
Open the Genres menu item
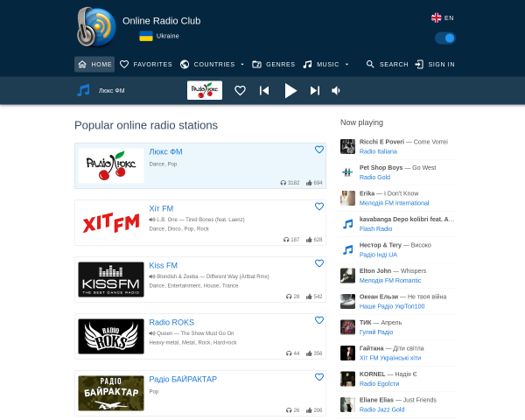(x=274, y=64)
